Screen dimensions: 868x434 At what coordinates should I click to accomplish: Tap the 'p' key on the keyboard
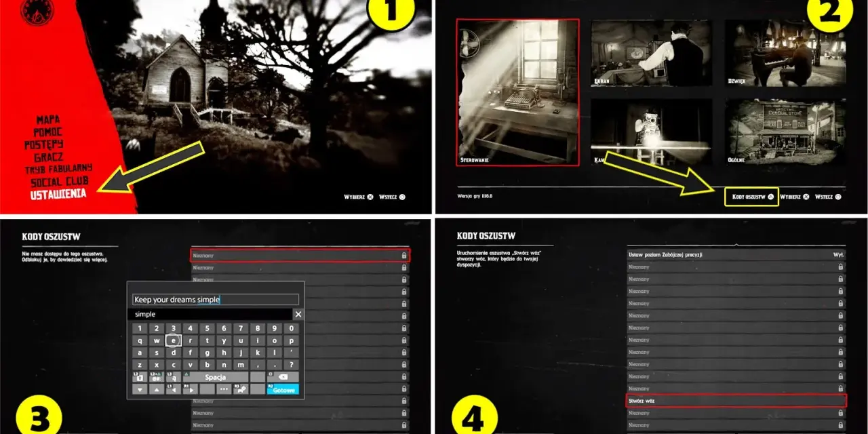(x=292, y=340)
